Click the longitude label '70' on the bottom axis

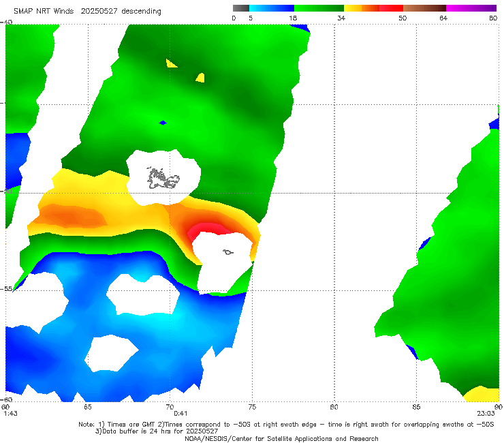pyautogui.click(x=170, y=408)
